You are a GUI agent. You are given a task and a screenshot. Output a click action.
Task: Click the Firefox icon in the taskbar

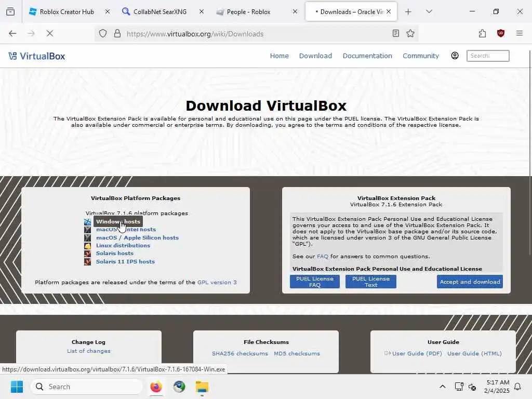pyautogui.click(x=156, y=387)
